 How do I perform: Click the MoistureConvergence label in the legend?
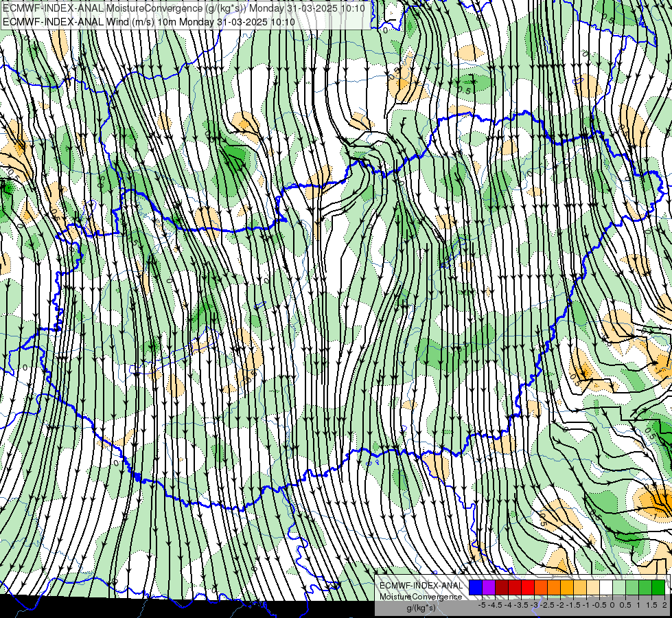coord(421,597)
